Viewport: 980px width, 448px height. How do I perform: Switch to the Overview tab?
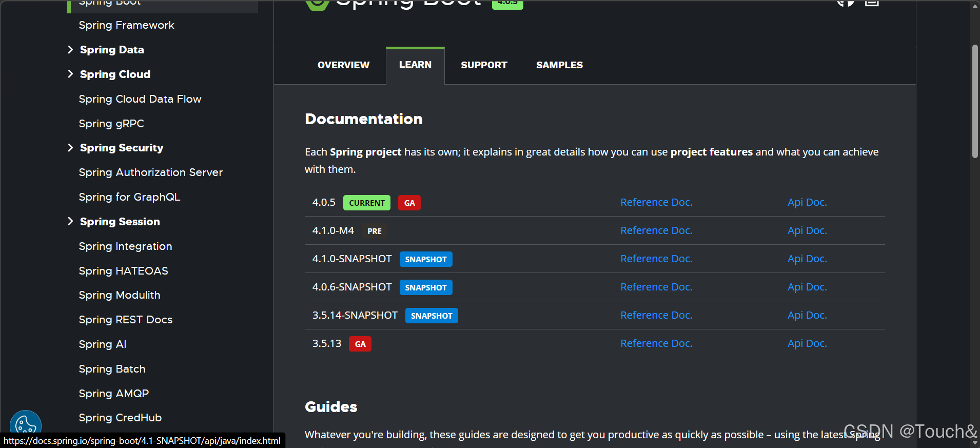(x=343, y=65)
